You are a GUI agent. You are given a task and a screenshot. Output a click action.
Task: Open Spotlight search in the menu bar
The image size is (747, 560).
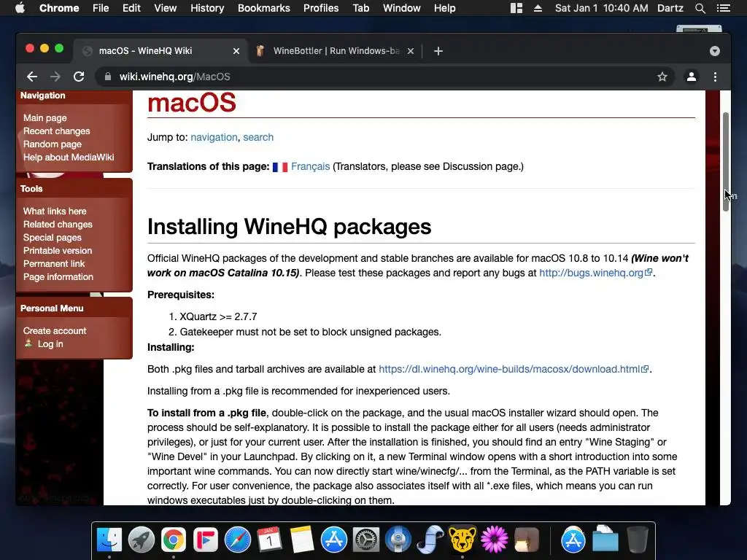700,8
